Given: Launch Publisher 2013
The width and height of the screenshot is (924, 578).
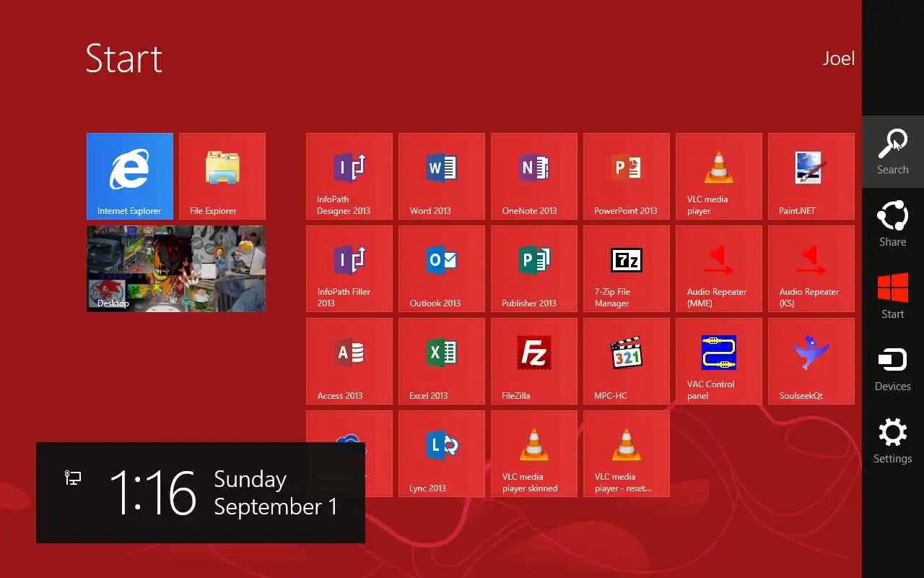Looking at the screenshot, I should coord(534,269).
